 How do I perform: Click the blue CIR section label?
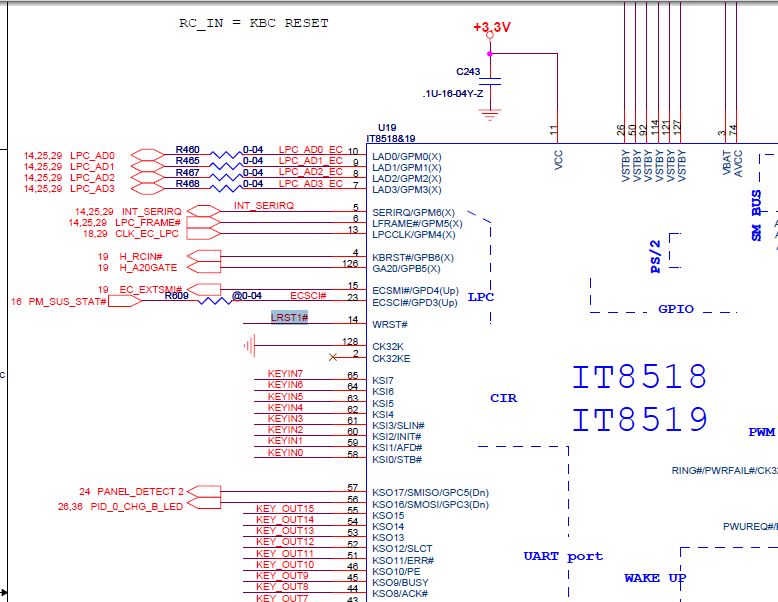click(x=504, y=398)
